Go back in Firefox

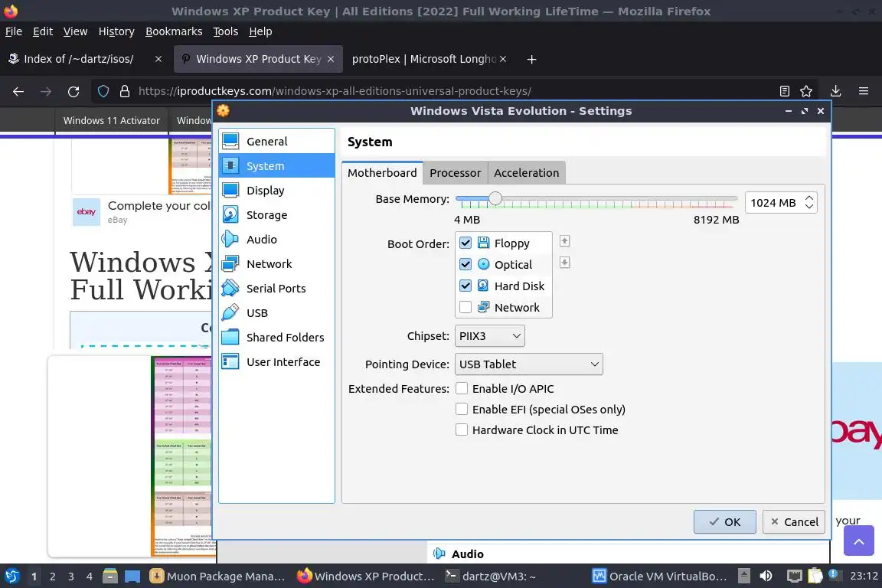(18, 91)
